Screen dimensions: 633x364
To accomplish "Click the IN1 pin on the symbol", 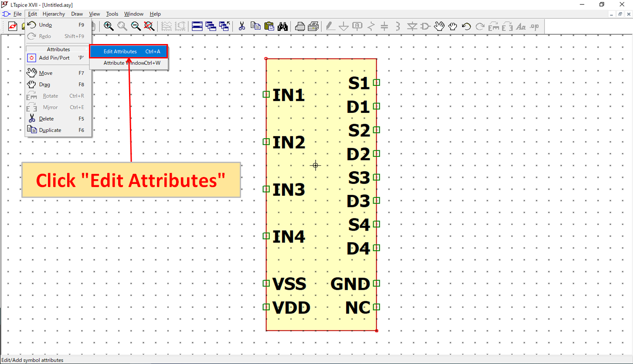I will click(x=265, y=94).
